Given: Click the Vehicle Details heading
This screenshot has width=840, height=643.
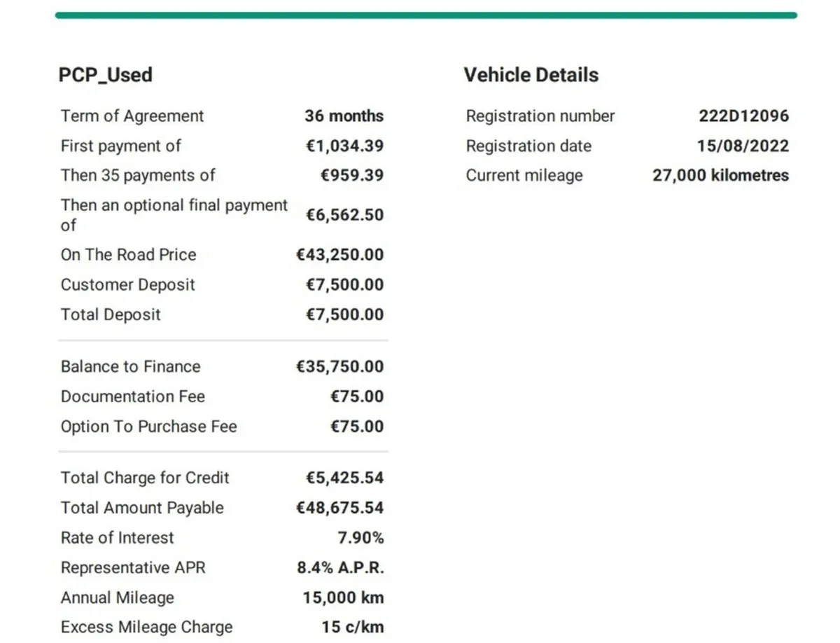Looking at the screenshot, I should 531,75.
